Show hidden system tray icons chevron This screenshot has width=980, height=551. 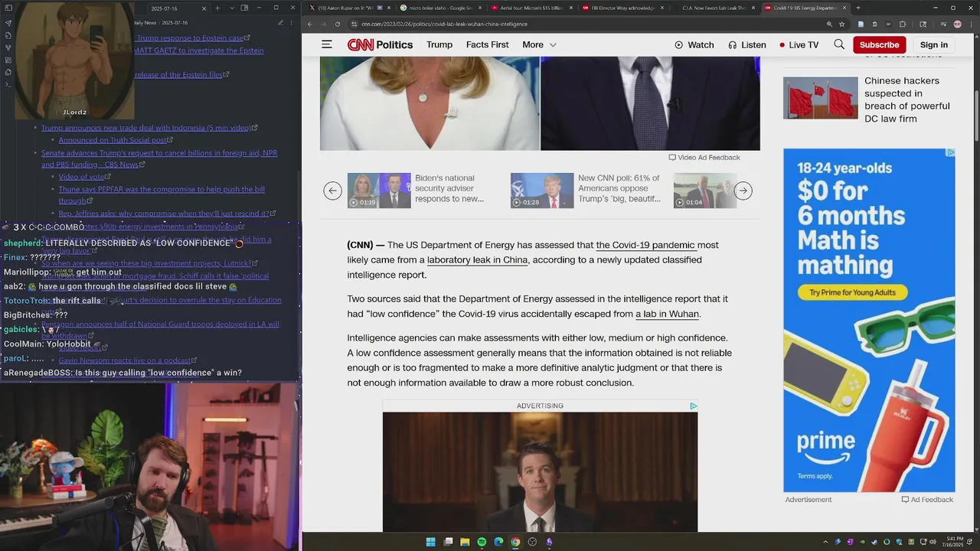[825, 542]
